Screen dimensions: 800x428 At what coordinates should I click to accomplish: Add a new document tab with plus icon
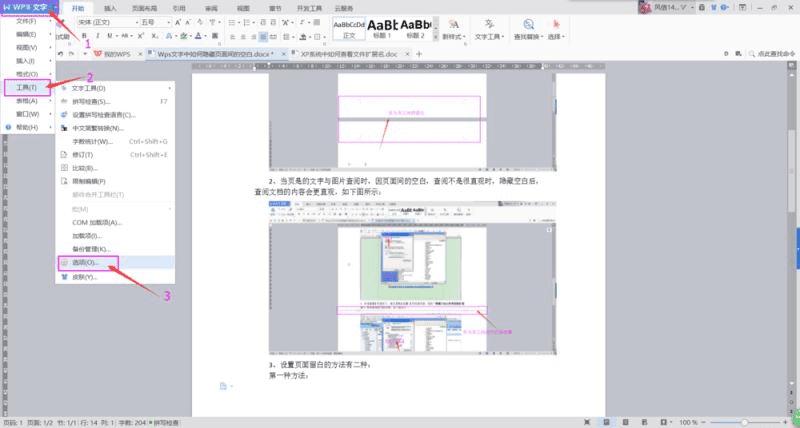(x=419, y=54)
